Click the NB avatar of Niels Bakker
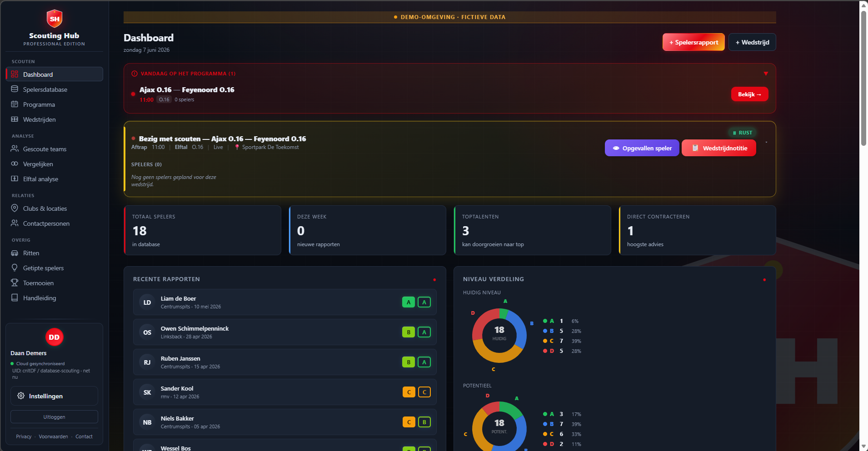 pos(147,422)
